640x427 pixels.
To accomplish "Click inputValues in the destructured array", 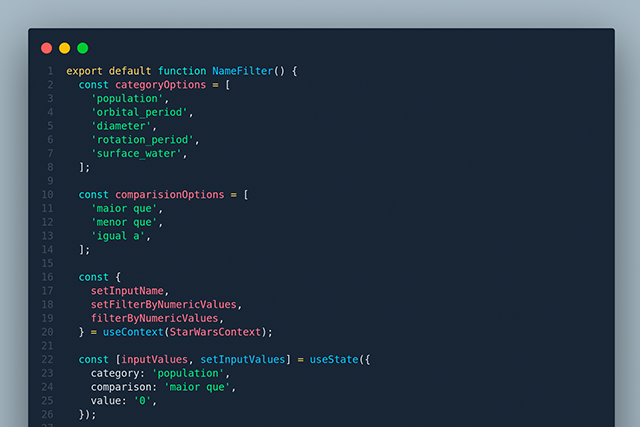I will pyautogui.click(x=154, y=360).
